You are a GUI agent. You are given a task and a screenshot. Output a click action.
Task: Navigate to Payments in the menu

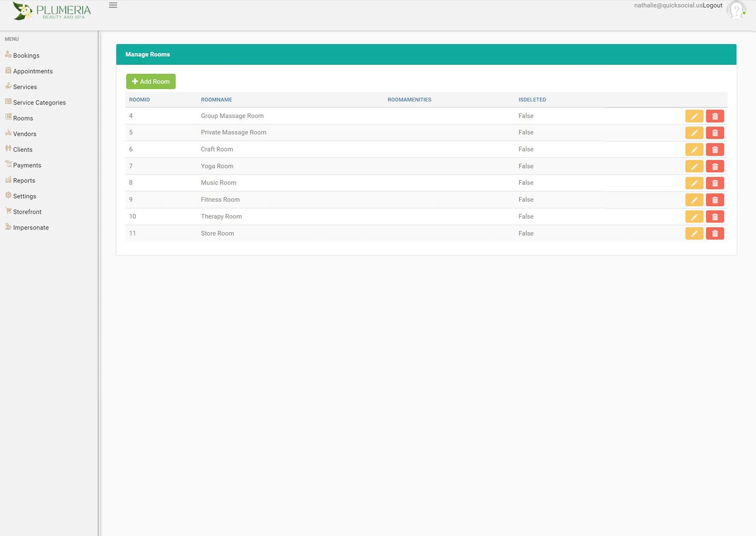pyautogui.click(x=27, y=166)
